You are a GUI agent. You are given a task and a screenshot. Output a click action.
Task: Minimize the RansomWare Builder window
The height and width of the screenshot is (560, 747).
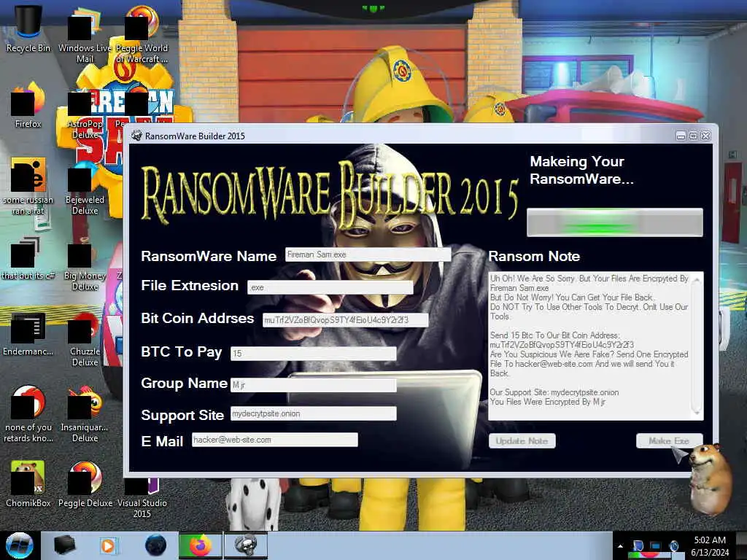[x=681, y=136]
